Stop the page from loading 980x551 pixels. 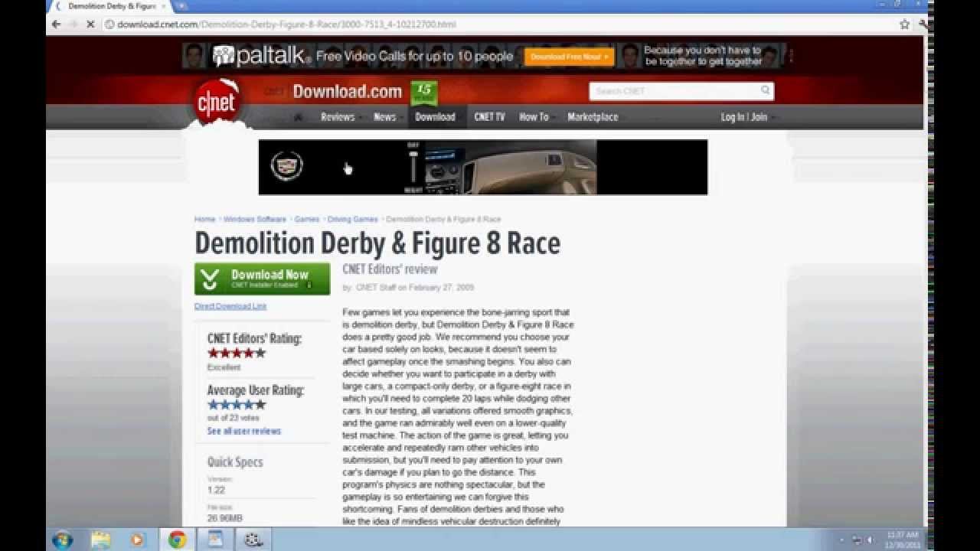coord(90,24)
